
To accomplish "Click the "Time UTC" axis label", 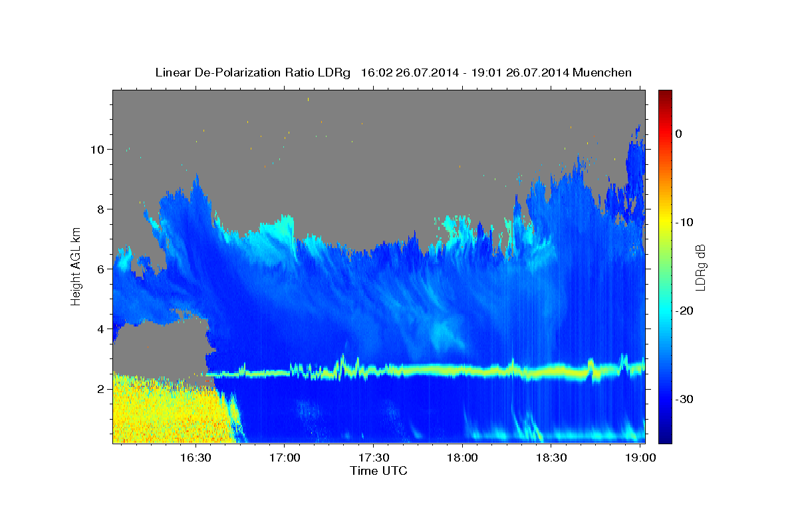I will 378,471.
